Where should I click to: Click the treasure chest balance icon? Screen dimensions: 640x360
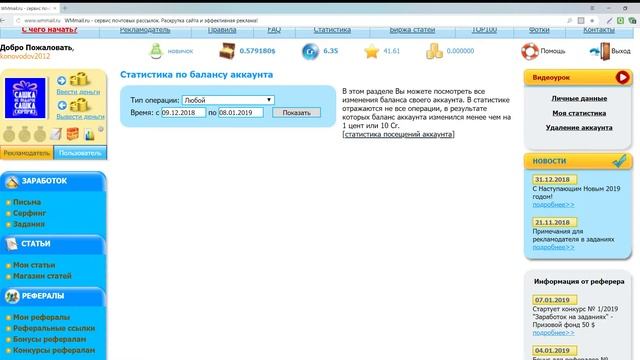point(227,51)
